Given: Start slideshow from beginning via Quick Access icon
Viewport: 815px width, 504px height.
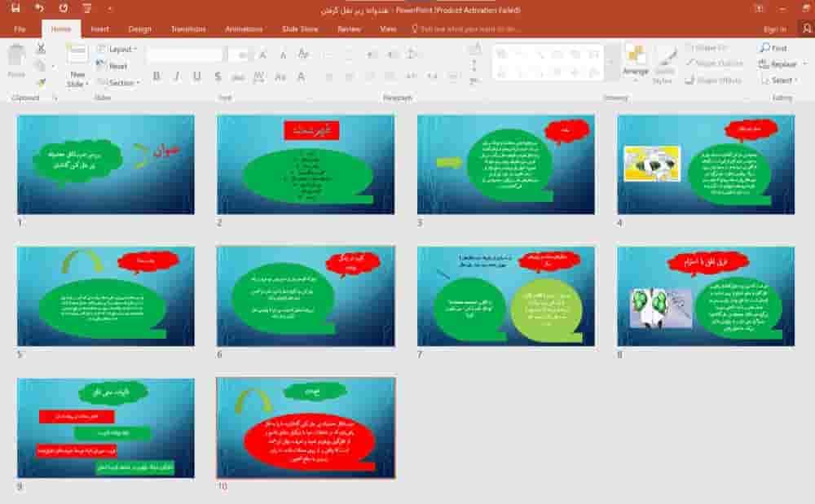Looking at the screenshot, I should click(x=87, y=8).
